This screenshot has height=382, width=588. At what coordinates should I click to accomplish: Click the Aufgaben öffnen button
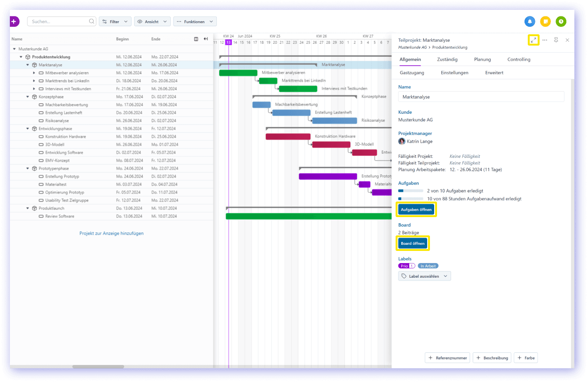click(x=416, y=210)
